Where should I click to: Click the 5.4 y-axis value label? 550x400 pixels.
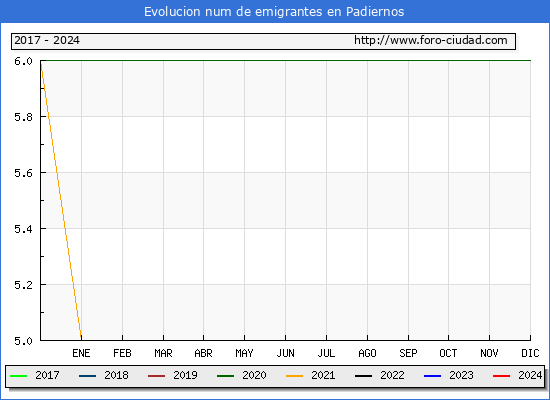(23, 229)
